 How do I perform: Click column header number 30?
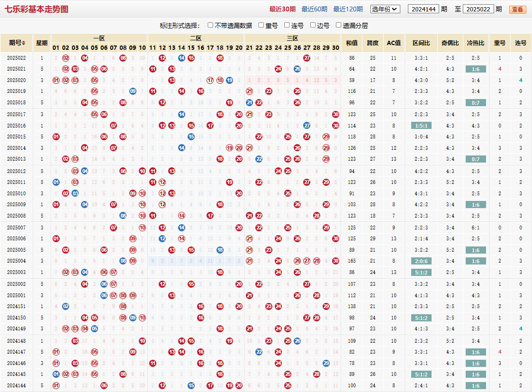(x=335, y=48)
